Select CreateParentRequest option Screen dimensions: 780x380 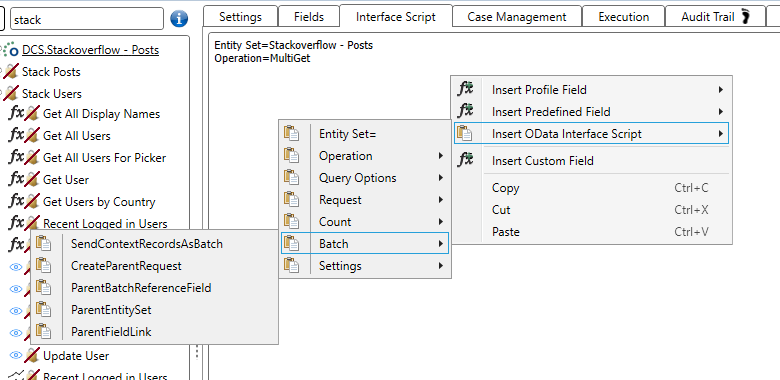click(x=154, y=266)
